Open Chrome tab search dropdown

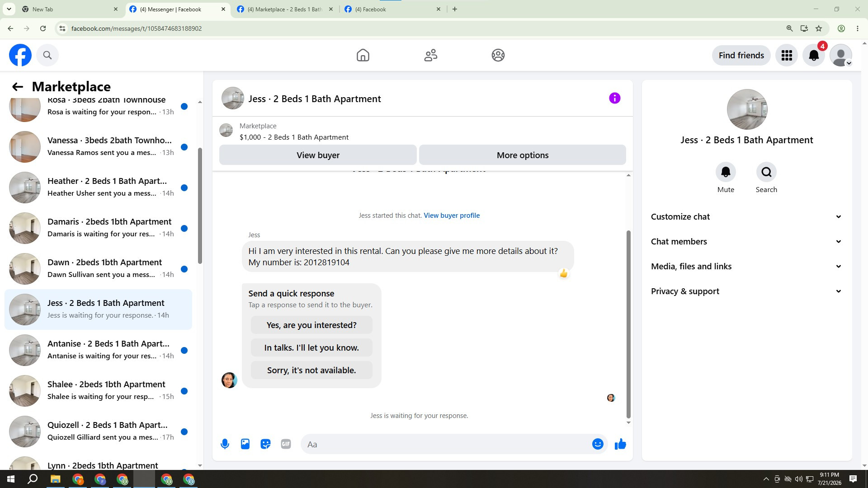point(9,9)
